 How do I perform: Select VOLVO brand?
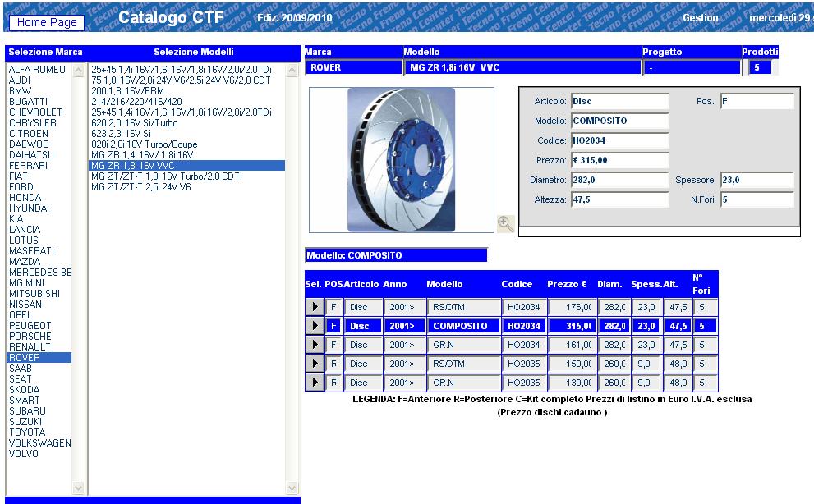coord(24,454)
